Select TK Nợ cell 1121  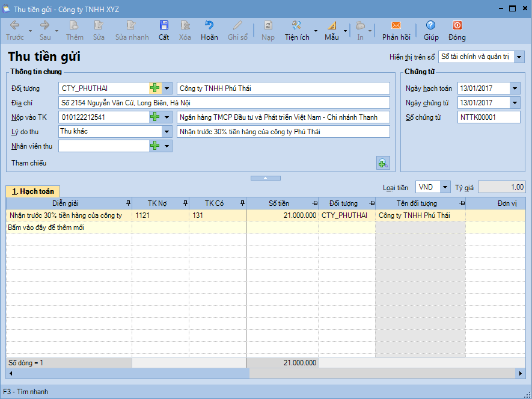tap(161, 215)
